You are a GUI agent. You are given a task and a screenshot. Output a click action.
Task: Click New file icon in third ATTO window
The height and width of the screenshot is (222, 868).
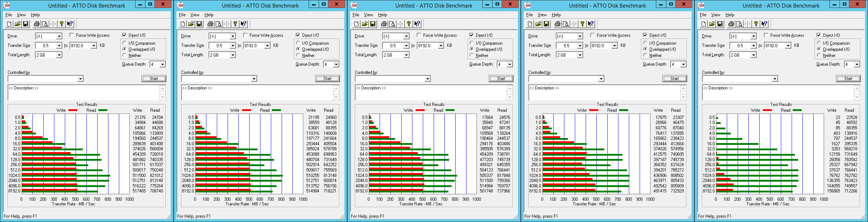click(x=356, y=24)
